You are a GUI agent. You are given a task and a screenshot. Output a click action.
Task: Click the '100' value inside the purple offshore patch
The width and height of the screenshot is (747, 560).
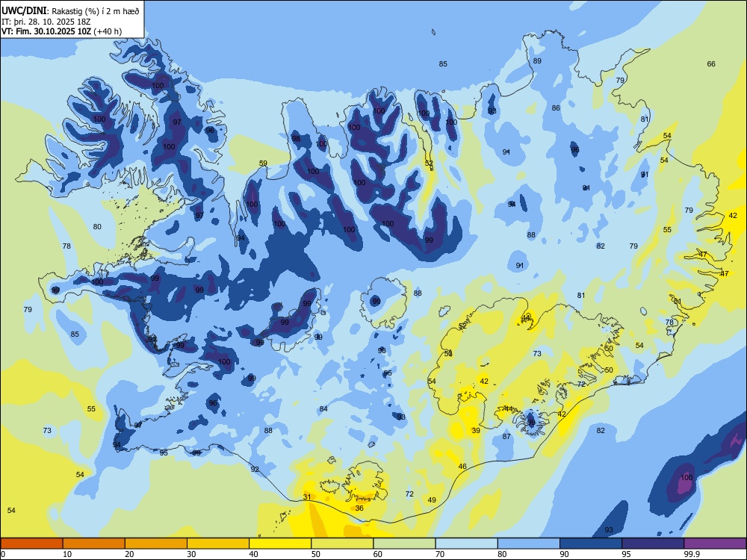point(686,478)
